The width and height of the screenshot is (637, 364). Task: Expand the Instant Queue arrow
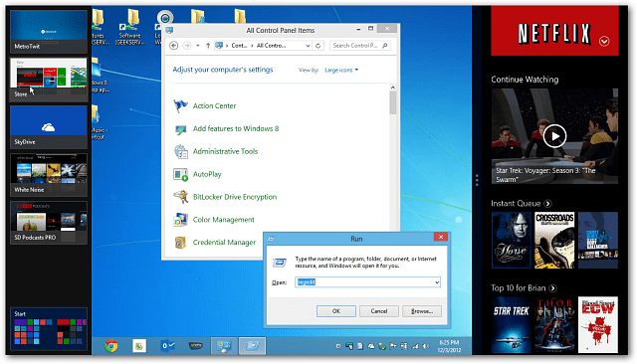(547, 204)
